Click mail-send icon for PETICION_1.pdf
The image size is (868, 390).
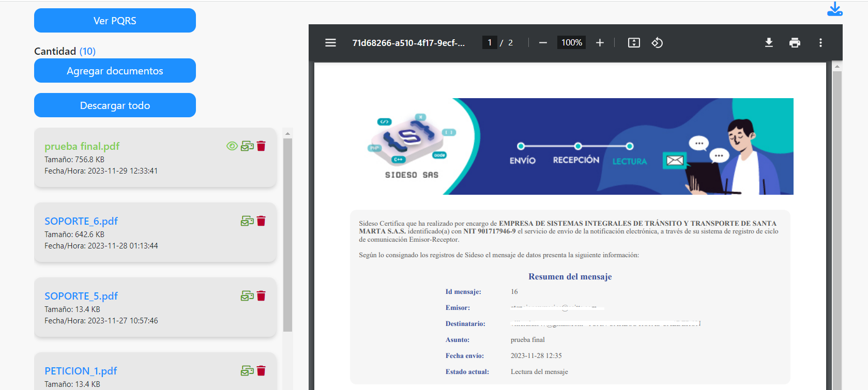[x=247, y=371]
